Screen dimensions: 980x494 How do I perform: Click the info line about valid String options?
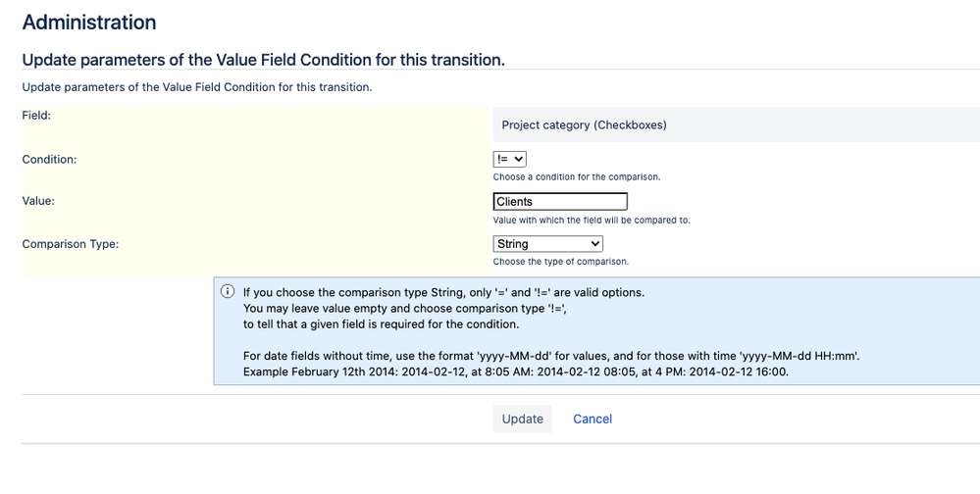[x=443, y=292]
